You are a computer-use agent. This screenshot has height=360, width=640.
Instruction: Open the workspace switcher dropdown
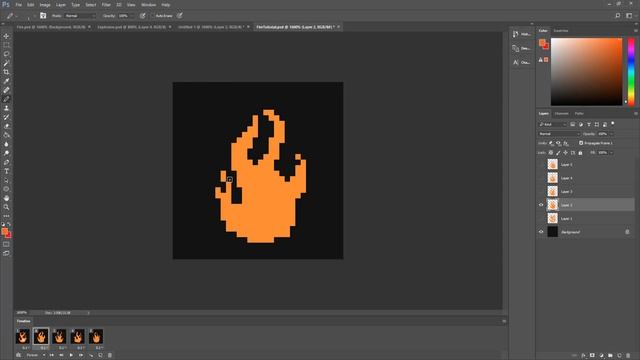pyautogui.click(x=629, y=16)
